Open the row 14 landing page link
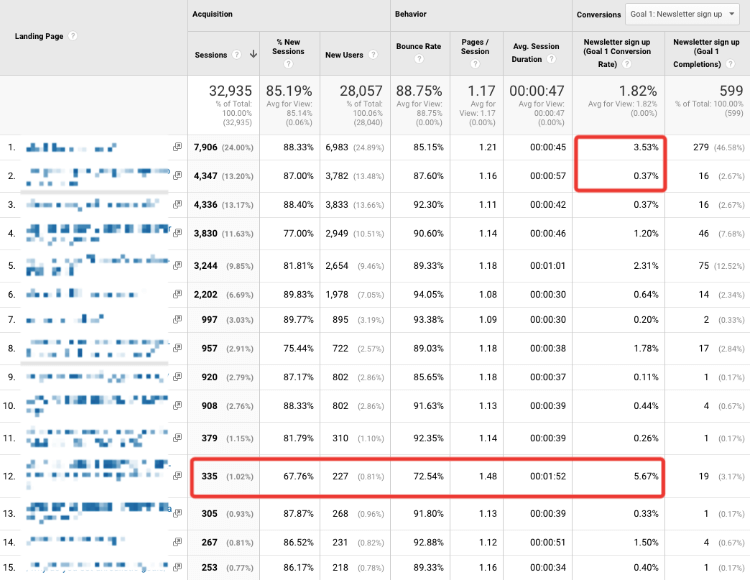This screenshot has width=750, height=587. [x=75, y=541]
